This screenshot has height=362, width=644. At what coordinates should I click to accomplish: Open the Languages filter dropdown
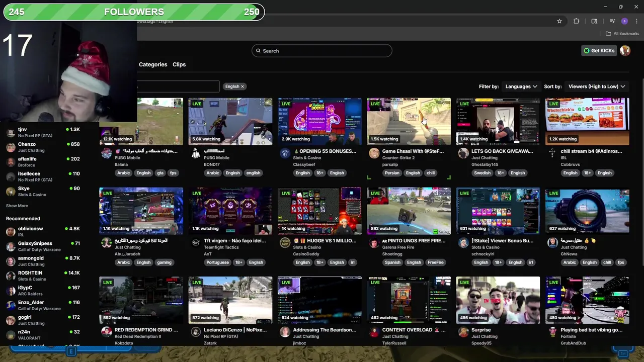click(x=521, y=86)
